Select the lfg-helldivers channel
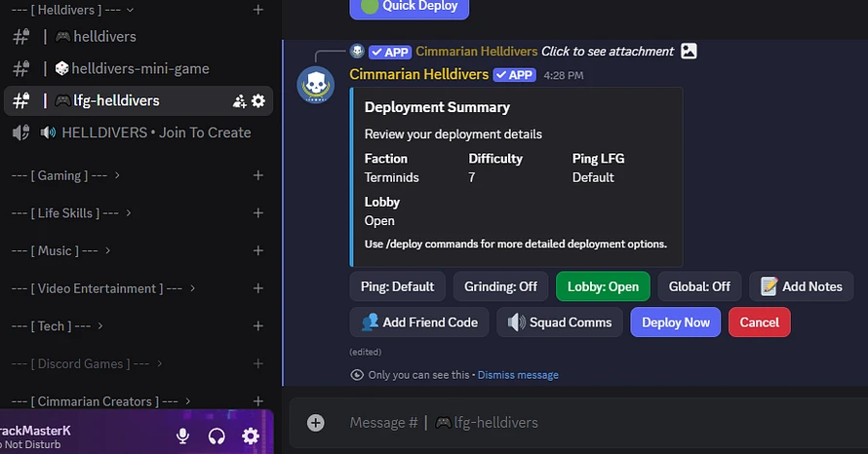The height and width of the screenshot is (454, 868). click(x=138, y=100)
